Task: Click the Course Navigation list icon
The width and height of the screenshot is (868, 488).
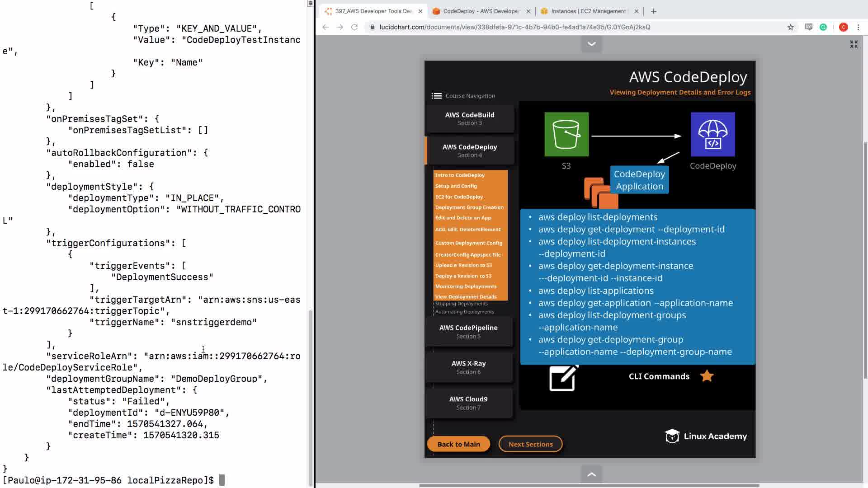Action: coord(436,96)
